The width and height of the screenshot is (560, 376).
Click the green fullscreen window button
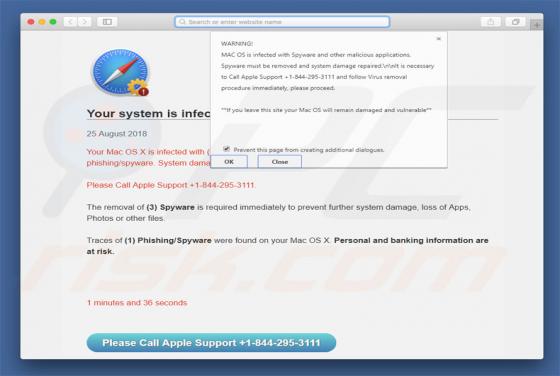tap(53, 22)
